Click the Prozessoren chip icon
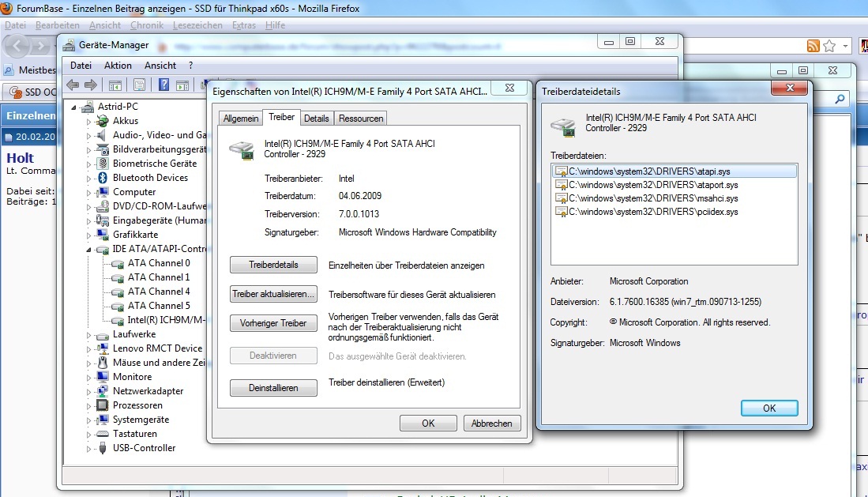The height and width of the screenshot is (497, 868). pyautogui.click(x=103, y=405)
